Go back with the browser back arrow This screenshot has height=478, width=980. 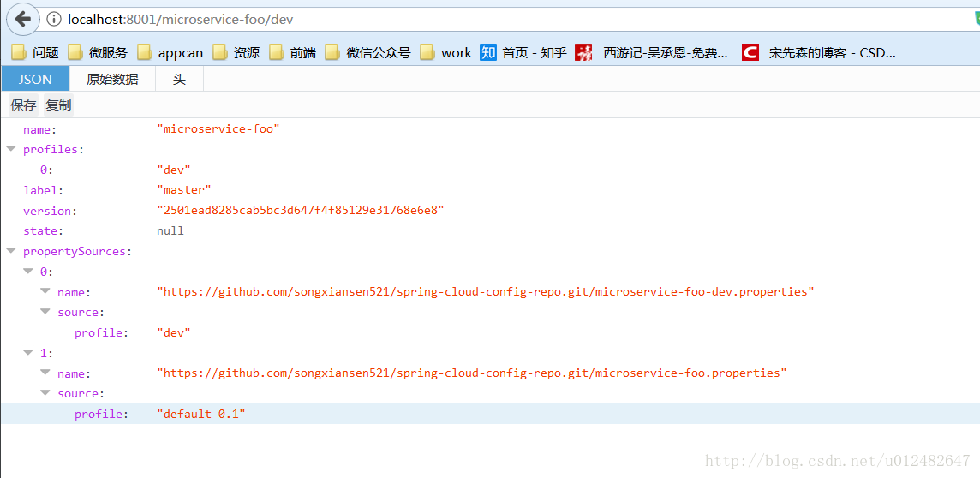22,20
